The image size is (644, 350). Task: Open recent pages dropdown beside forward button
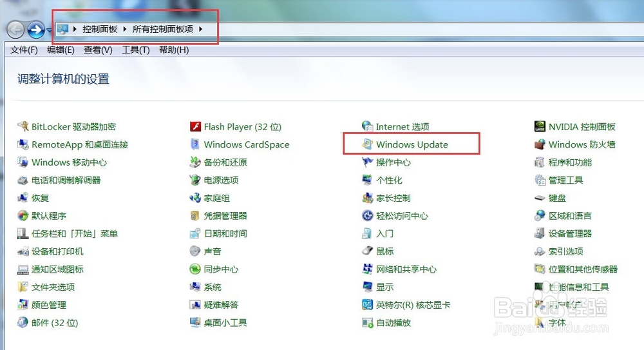pyautogui.click(x=50, y=30)
